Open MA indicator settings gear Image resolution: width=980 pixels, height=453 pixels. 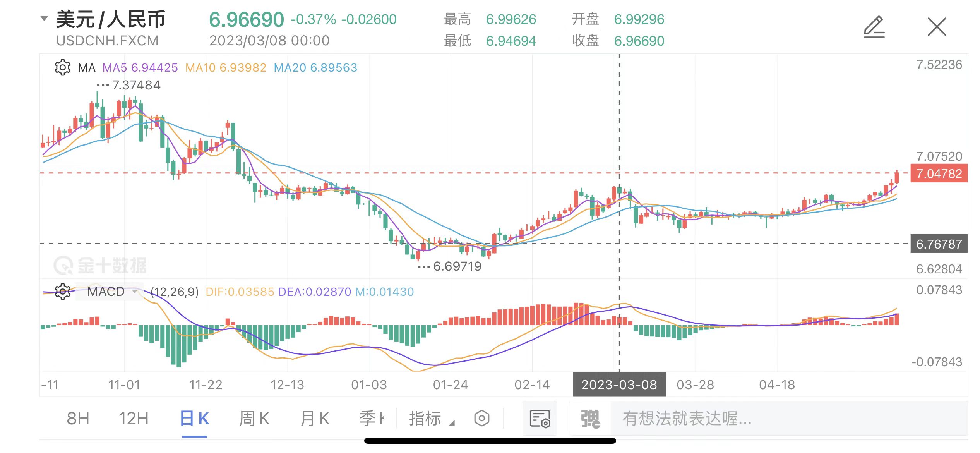[x=62, y=68]
